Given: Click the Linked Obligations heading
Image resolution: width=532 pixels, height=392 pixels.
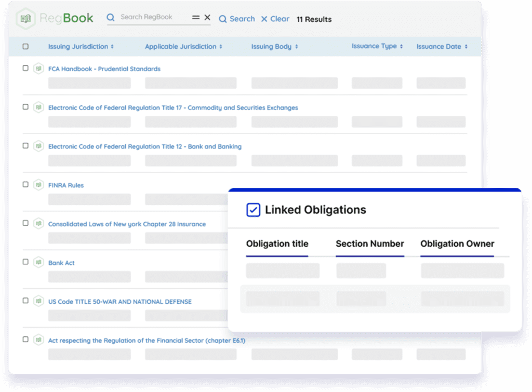Looking at the screenshot, I should [x=315, y=210].
